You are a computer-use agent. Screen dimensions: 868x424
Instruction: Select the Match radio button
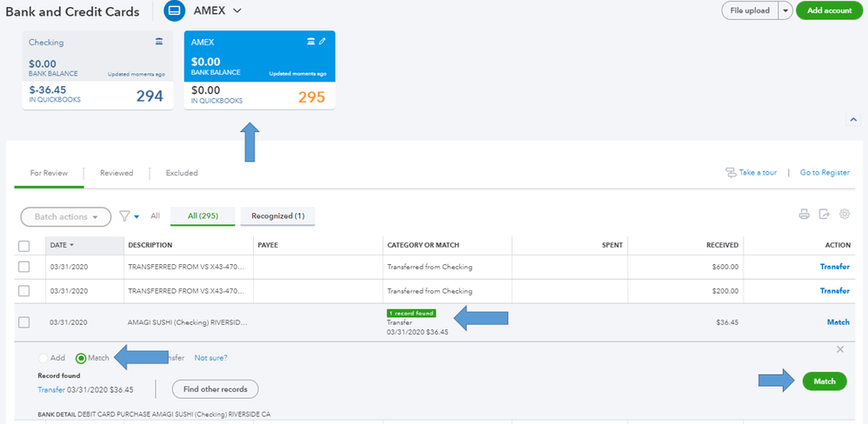81,358
